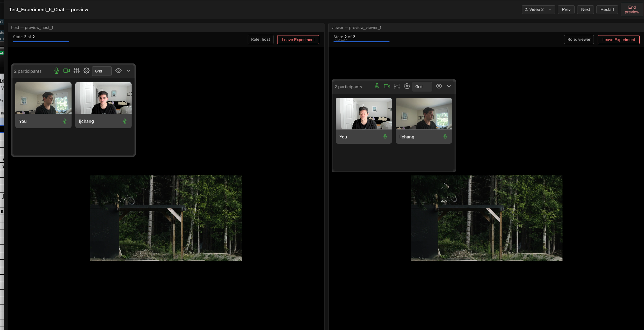Click 'host — preview_host_1' pane title
The height and width of the screenshot is (330, 644).
pyautogui.click(x=32, y=27)
